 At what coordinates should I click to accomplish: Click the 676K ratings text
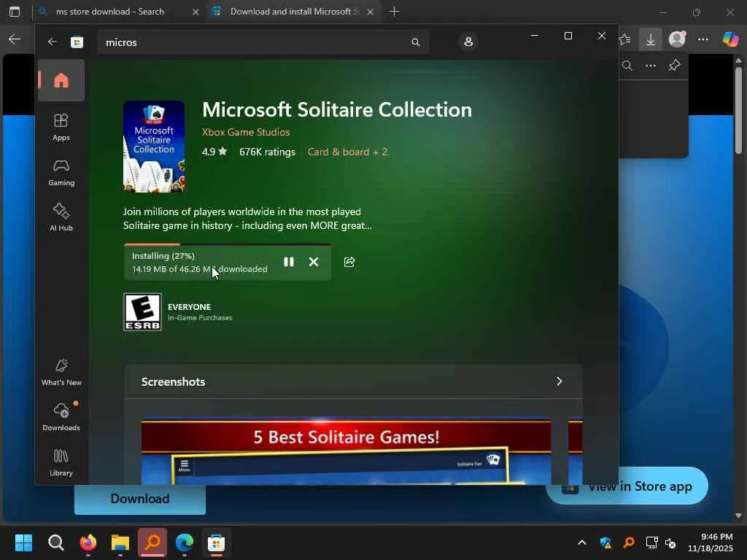267,152
